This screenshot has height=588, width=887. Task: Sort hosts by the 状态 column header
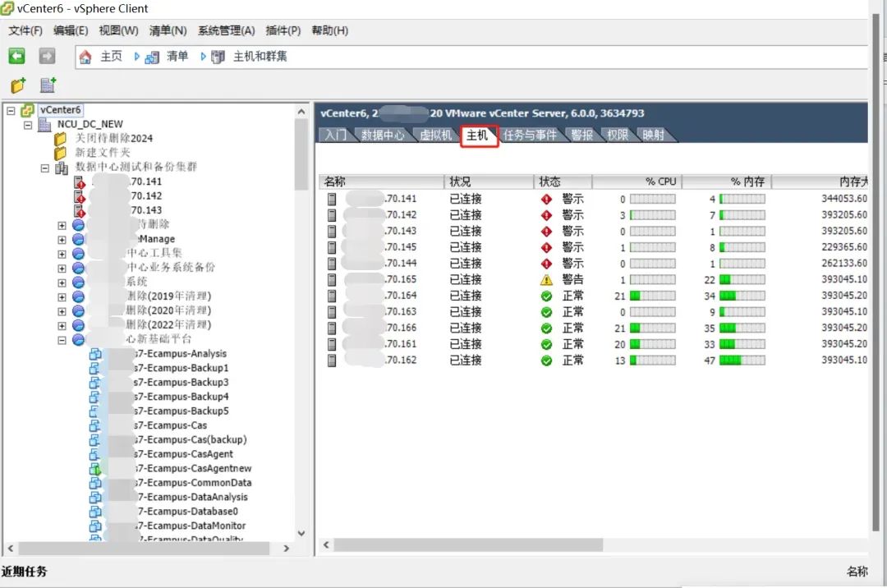(563, 181)
